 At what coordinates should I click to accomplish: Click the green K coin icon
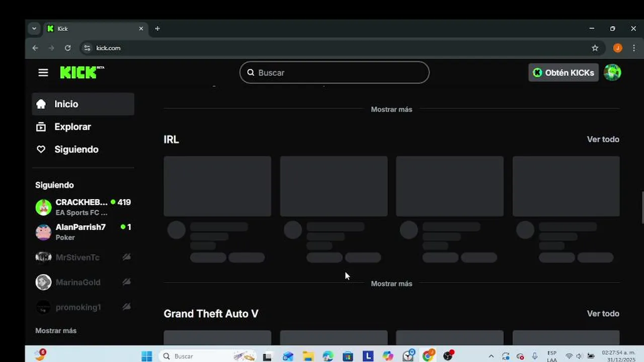[x=537, y=72]
